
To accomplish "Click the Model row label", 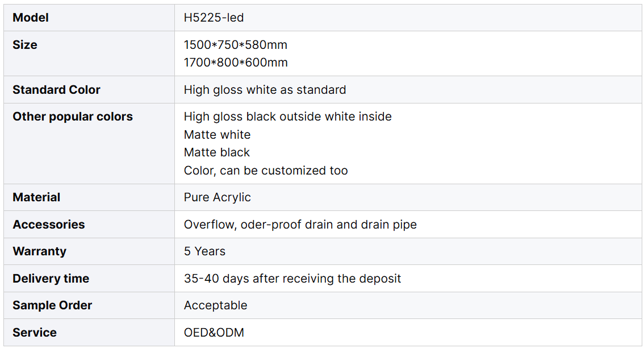I will 31,18.
